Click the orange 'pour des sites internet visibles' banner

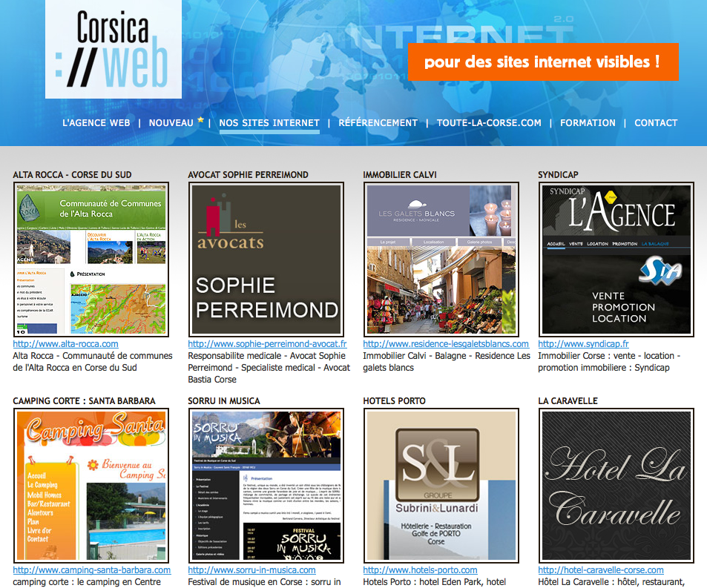pos(542,62)
